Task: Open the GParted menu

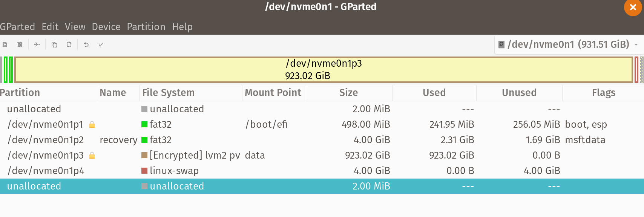Action: point(18,26)
